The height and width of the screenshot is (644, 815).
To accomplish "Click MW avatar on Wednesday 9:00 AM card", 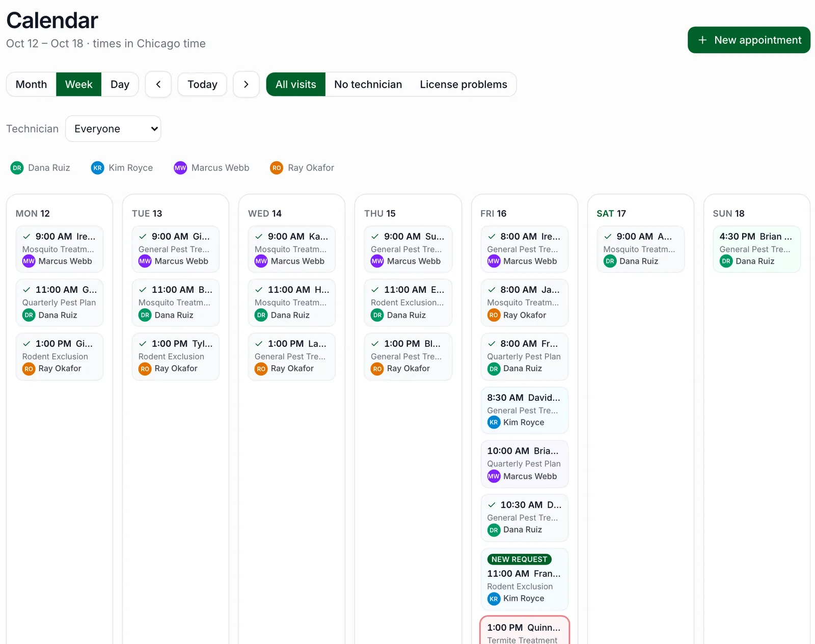I will coord(261,261).
